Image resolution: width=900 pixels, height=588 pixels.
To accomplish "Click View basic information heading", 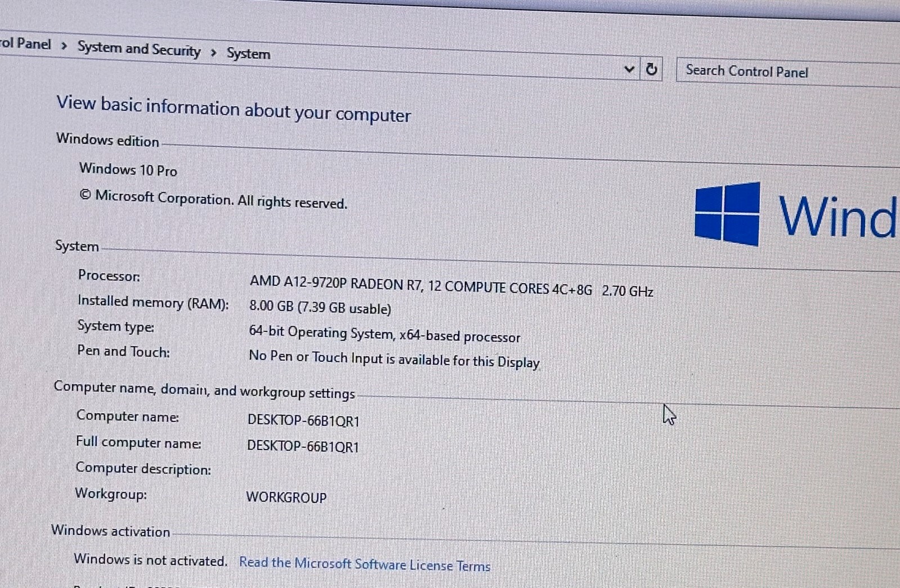I will [234, 109].
